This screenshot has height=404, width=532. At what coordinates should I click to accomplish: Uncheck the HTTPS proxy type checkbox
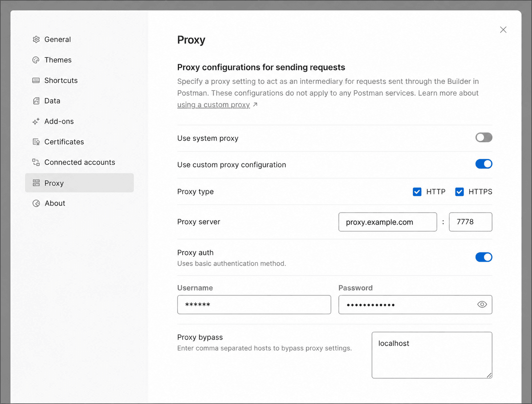click(x=459, y=191)
